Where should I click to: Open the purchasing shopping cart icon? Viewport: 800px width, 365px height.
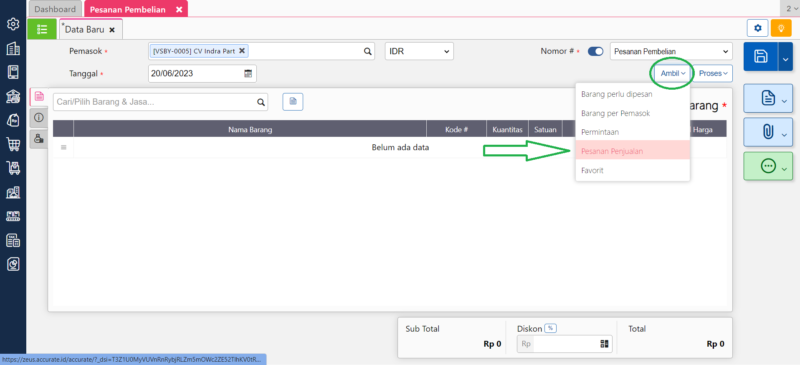[x=13, y=144]
